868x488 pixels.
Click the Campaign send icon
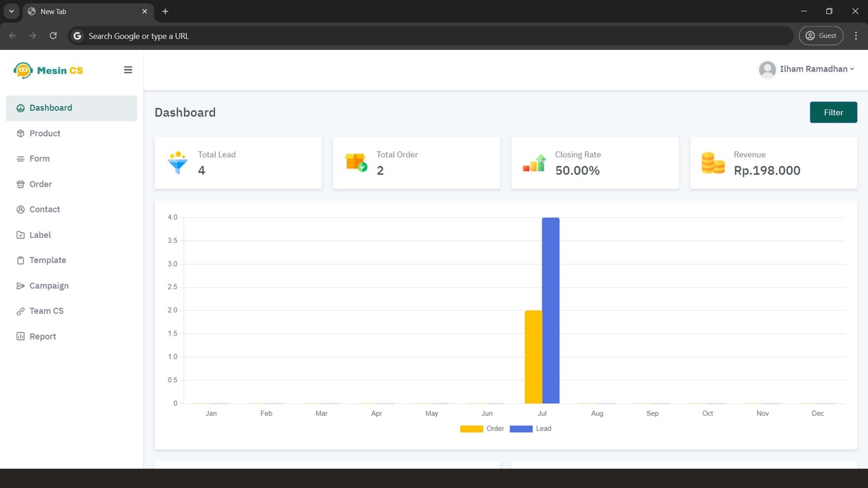(x=21, y=286)
